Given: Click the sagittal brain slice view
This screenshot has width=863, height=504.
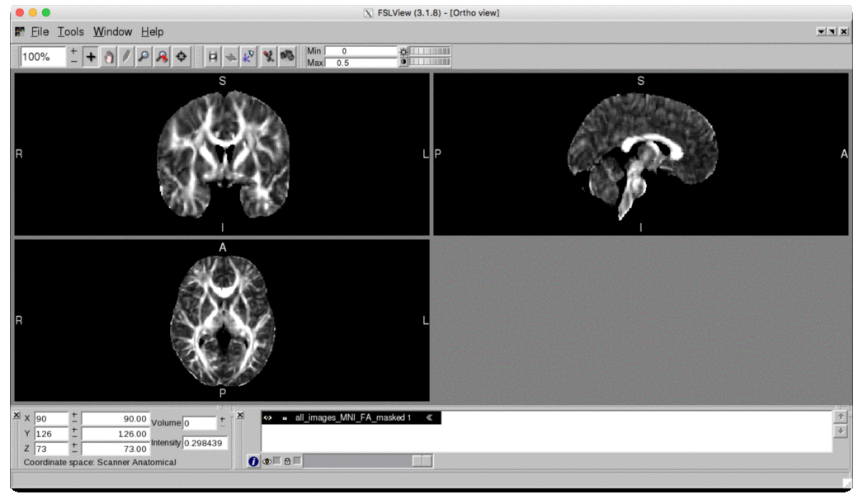Looking at the screenshot, I should pos(641,154).
